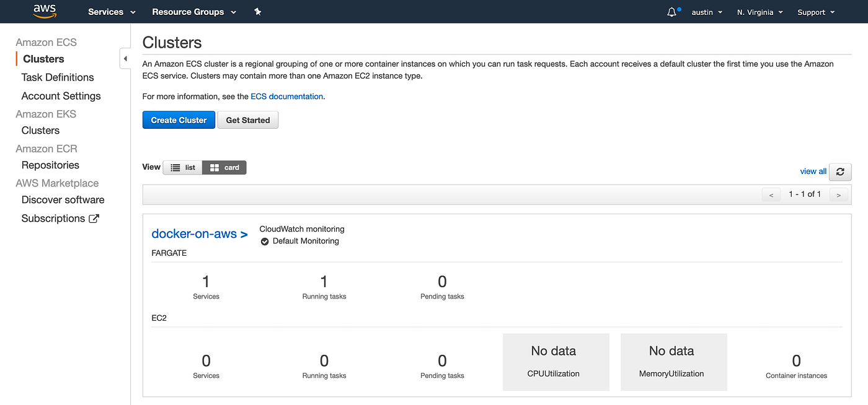Click the Create Cluster button

tap(179, 120)
